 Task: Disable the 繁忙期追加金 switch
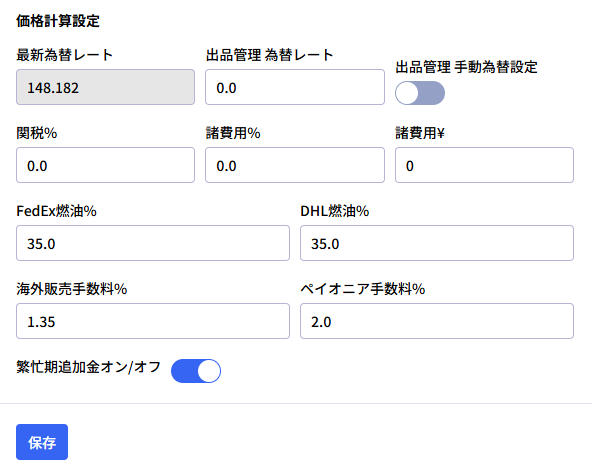(x=196, y=371)
